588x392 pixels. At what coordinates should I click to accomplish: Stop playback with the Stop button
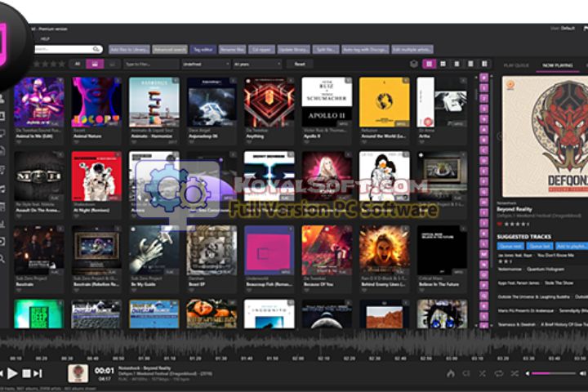coord(26,373)
